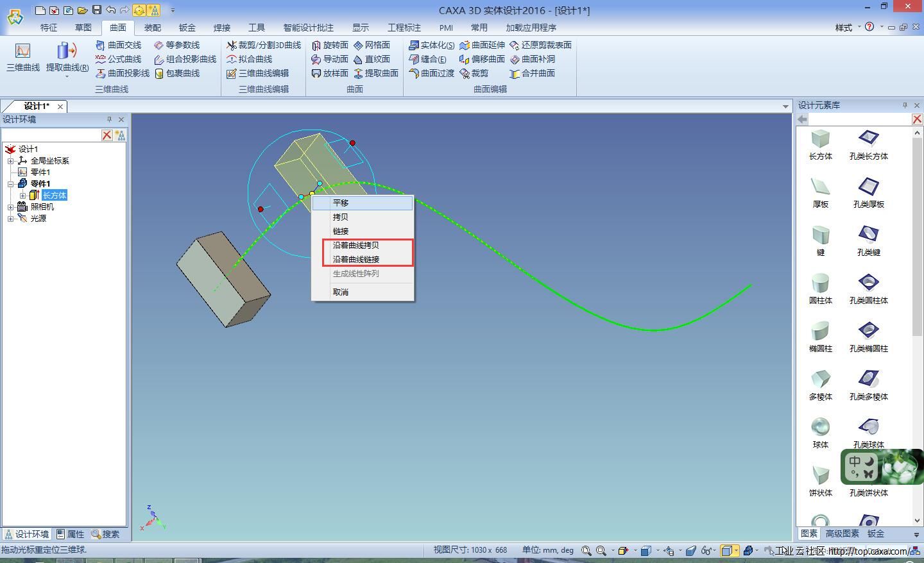The width and height of the screenshot is (924, 563).
Task: Use 还原剪裁表面 restore trimmed surface
Action: (540, 45)
